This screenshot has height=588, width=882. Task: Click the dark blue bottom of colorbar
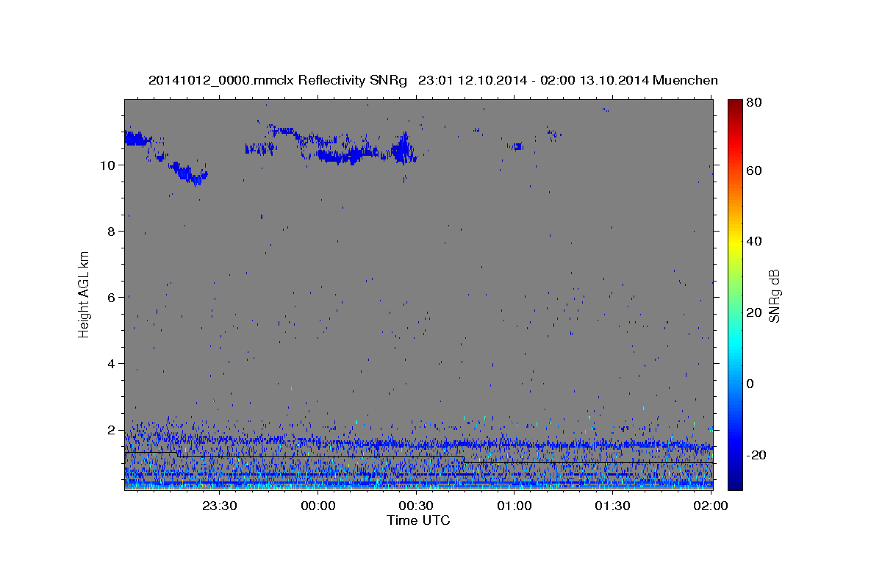pyautogui.click(x=735, y=483)
